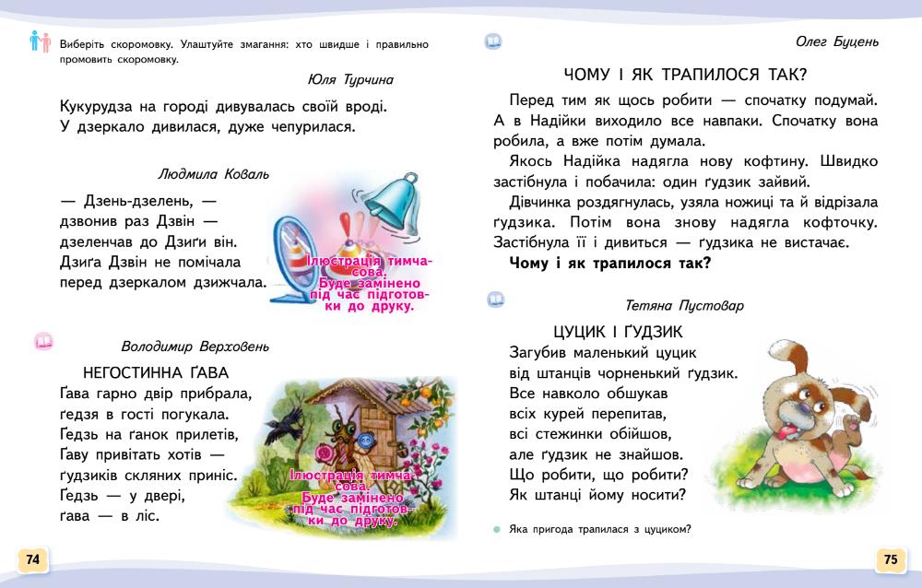Click the line 'ґудзиків скляних приніс.'
The height and width of the screenshot is (588, 922).
(x=148, y=476)
